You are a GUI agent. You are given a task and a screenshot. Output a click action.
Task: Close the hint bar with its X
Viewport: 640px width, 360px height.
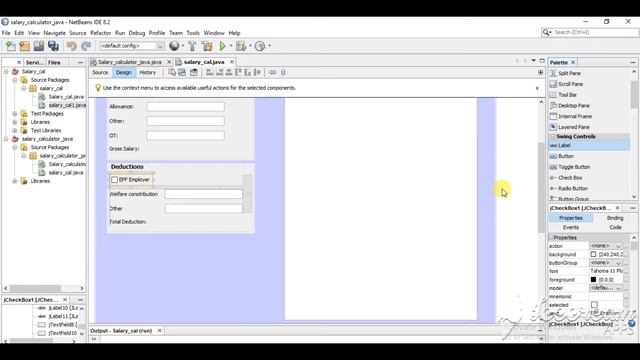537,88
